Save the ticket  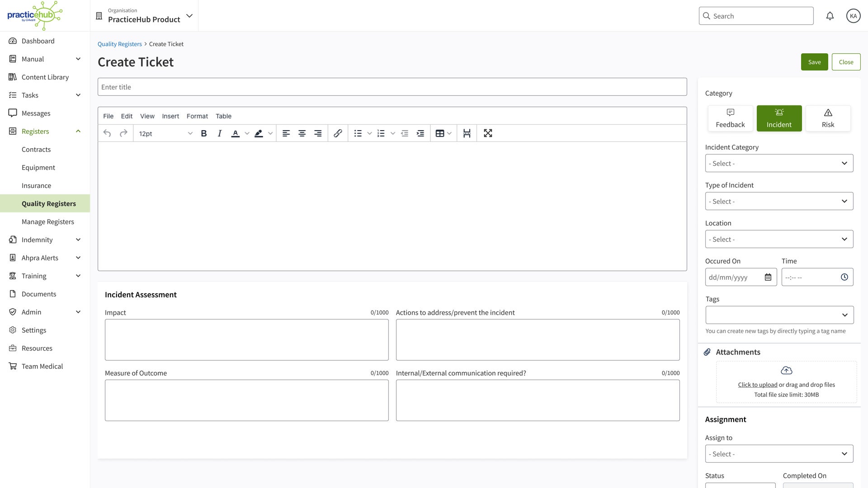(814, 62)
